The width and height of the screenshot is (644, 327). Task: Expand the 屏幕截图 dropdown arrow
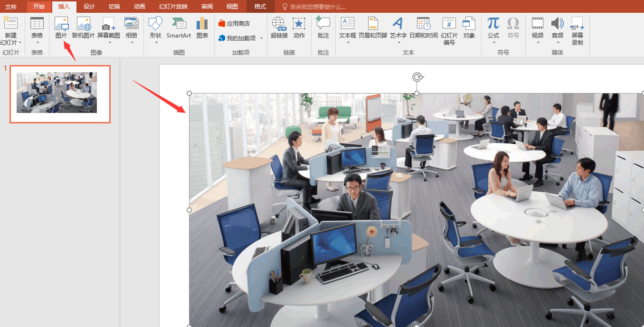coord(109,43)
